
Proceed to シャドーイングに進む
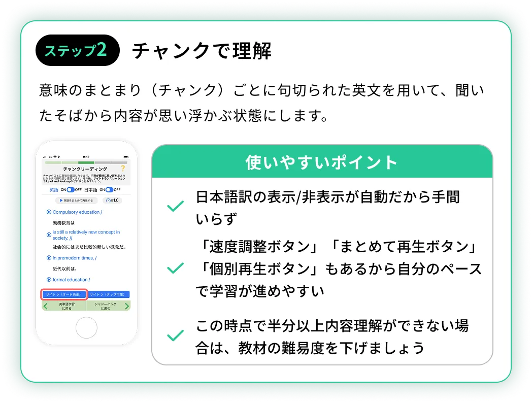tap(108, 306)
